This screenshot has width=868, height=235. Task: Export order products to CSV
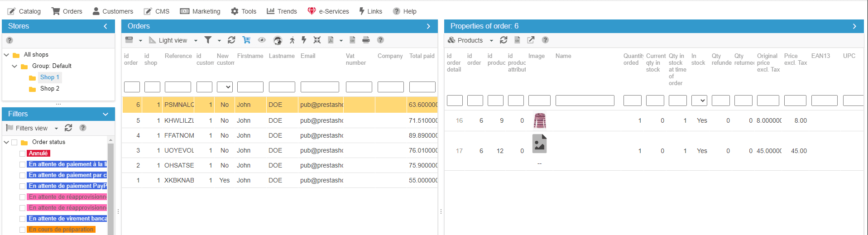click(517, 40)
